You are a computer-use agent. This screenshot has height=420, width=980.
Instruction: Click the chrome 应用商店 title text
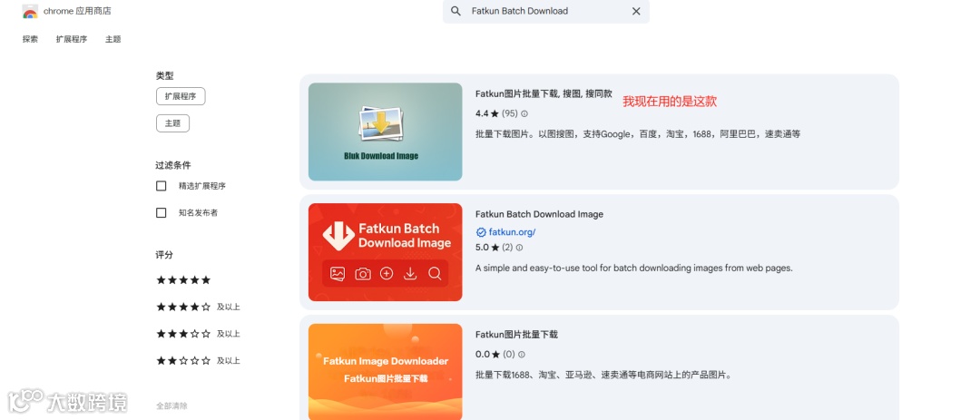(77, 11)
